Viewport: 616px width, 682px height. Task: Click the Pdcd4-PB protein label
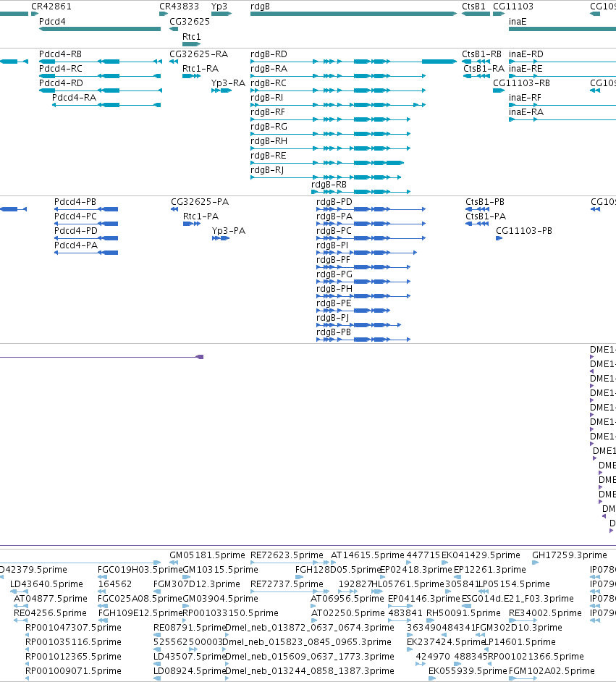75,202
